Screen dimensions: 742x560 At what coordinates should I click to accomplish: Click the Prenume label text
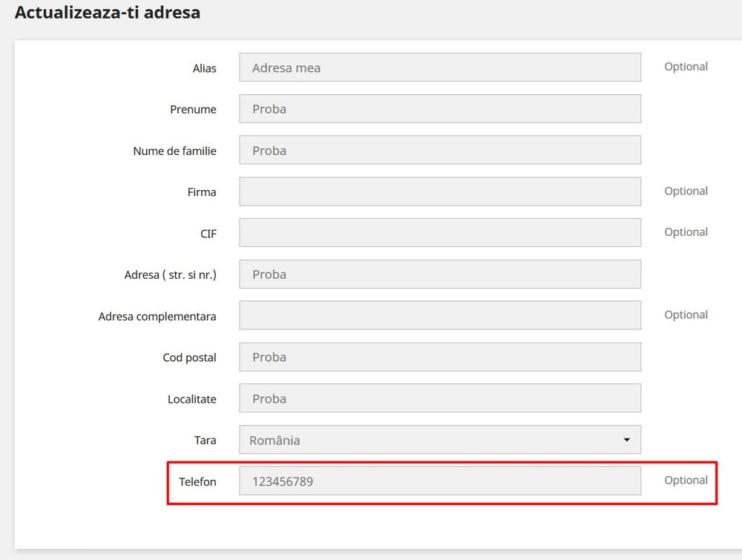[x=193, y=110]
